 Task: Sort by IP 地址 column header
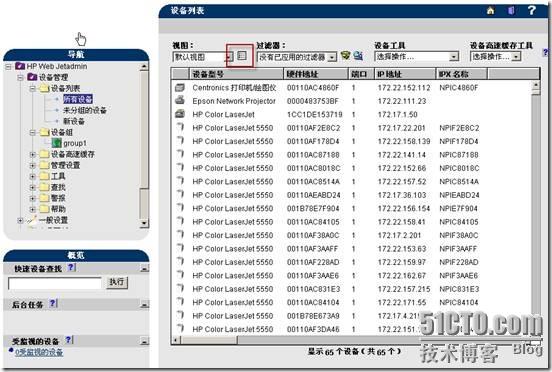[405, 74]
